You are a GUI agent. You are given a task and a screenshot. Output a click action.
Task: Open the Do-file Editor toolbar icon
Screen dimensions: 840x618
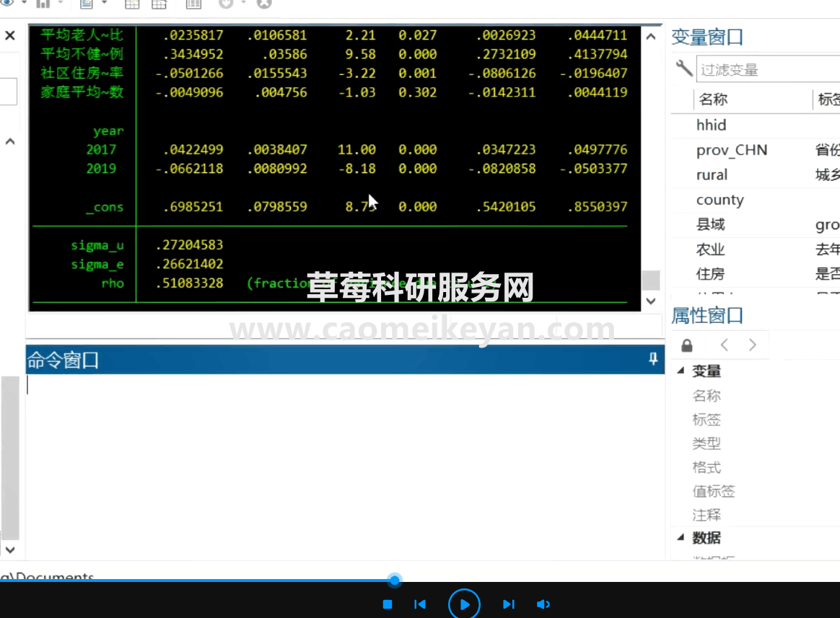87,3
